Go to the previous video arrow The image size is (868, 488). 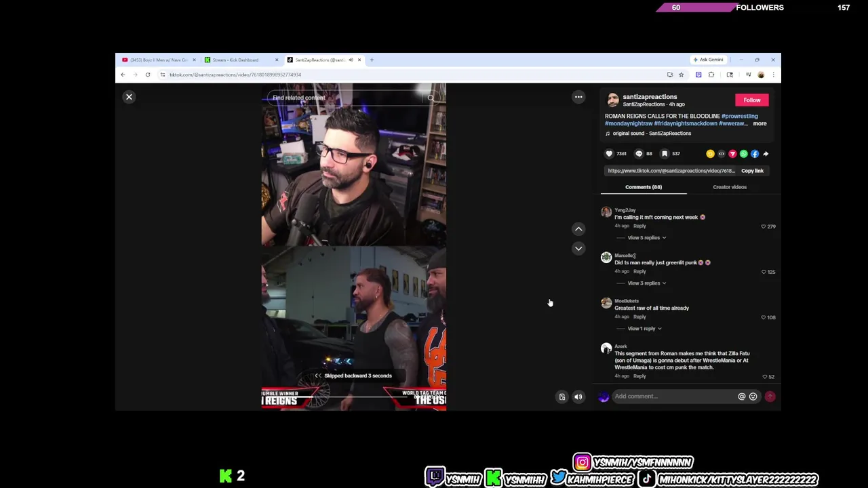pyautogui.click(x=578, y=229)
